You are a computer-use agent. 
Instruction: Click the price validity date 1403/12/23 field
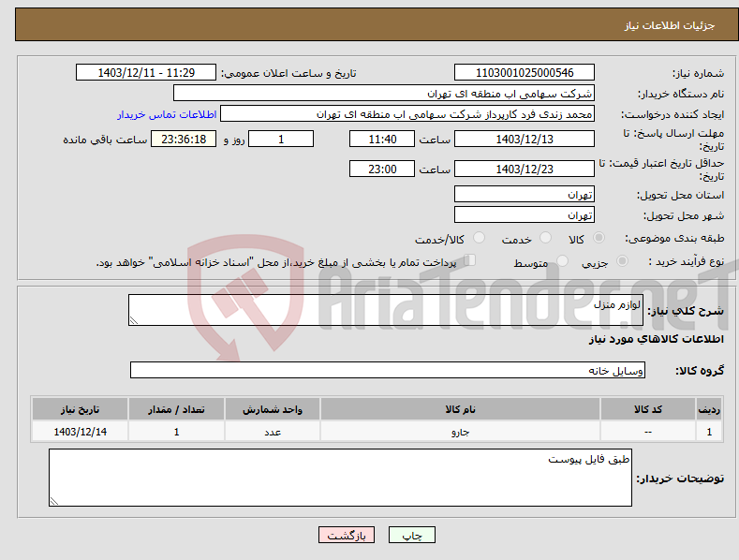pyautogui.click(x=525, y=169)
